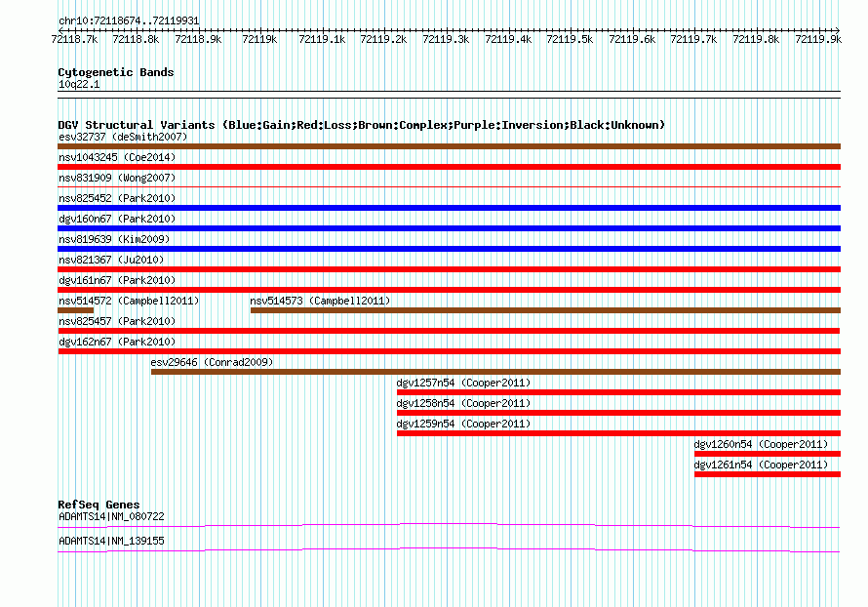Open the dgv160n67 (Park2010) variant label
Image resolution: width=868 pixels, height=607 pixels.
click(x=117, y=219)
